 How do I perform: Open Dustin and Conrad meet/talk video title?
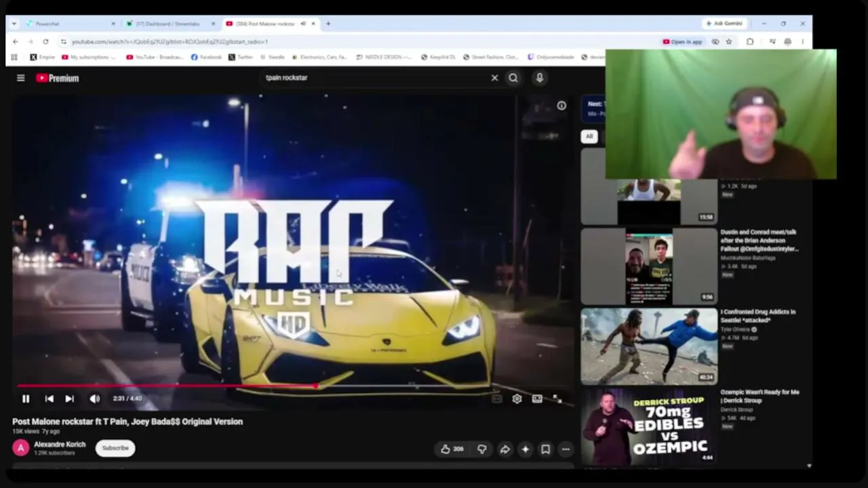[x=759, y=241]
